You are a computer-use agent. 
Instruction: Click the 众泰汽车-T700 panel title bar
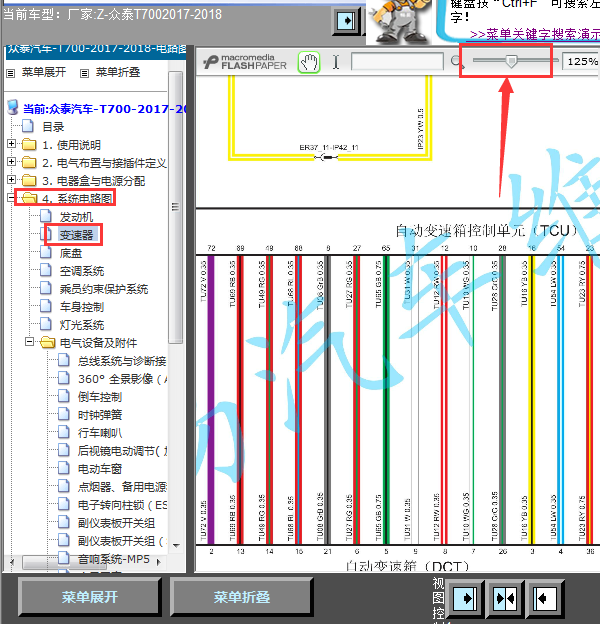(96, 51)
